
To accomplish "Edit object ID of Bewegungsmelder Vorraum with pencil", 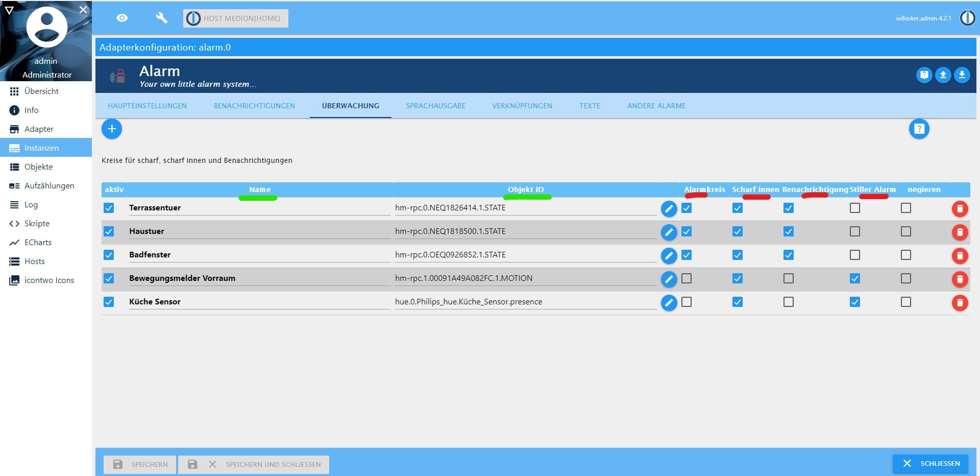I will click(x=669, y=279).
